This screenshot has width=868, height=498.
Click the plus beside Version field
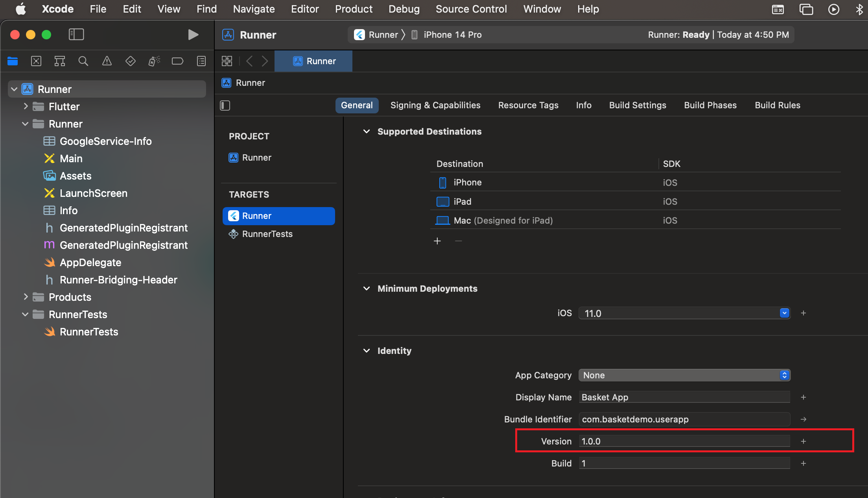[x=803, y=441]
